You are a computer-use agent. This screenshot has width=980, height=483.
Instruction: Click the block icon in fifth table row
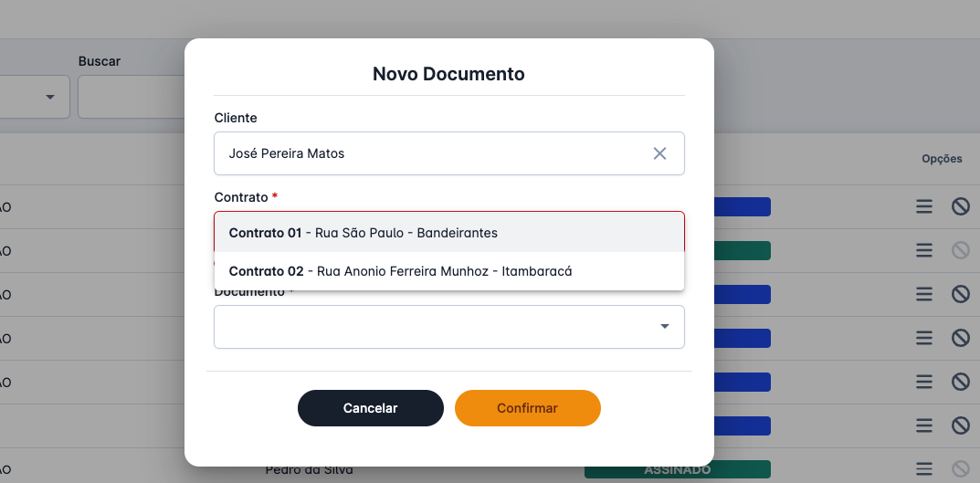pyautogui.click(x=960, y=382)
